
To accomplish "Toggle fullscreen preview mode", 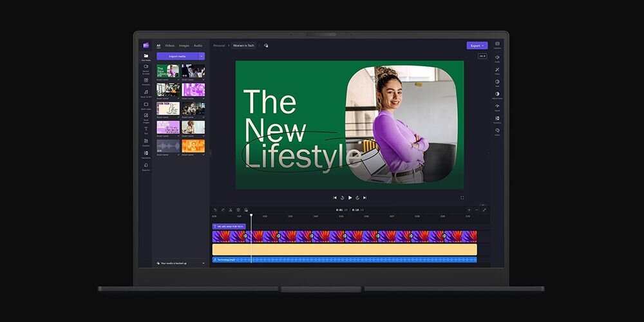I will pos(462,198).
